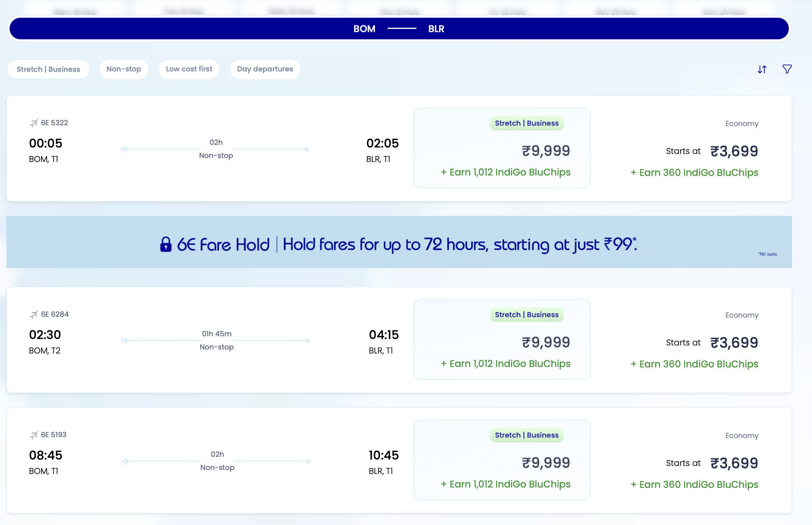Click route arrow icon for 00:05 flight

coord(124,149)
